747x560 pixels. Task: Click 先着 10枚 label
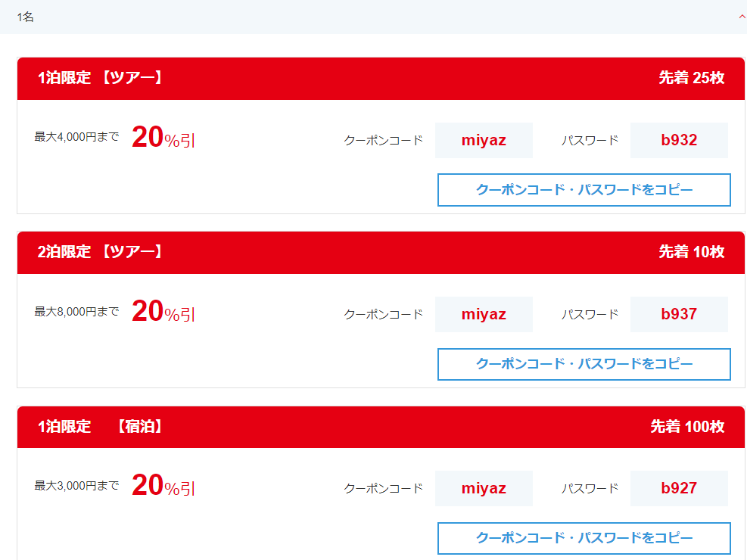click(691, 252)
